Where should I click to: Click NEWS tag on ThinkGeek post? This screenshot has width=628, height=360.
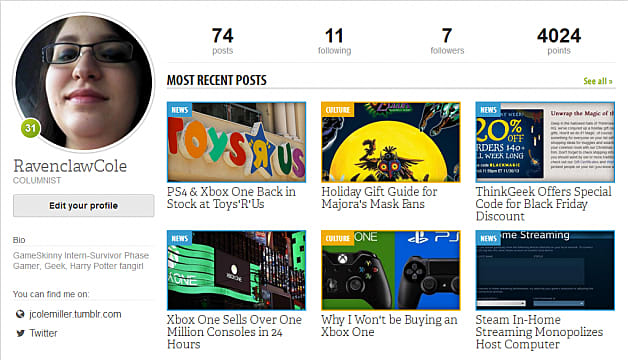point(488,110)
